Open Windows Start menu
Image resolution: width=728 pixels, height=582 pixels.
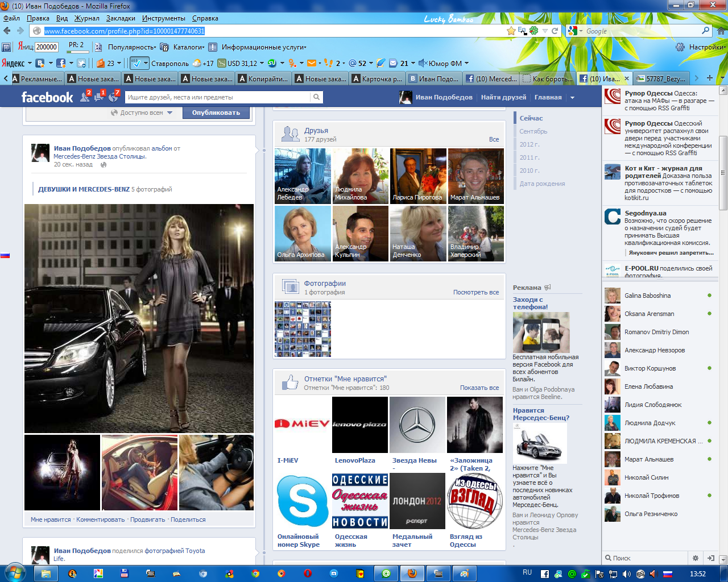pos(14,573)
